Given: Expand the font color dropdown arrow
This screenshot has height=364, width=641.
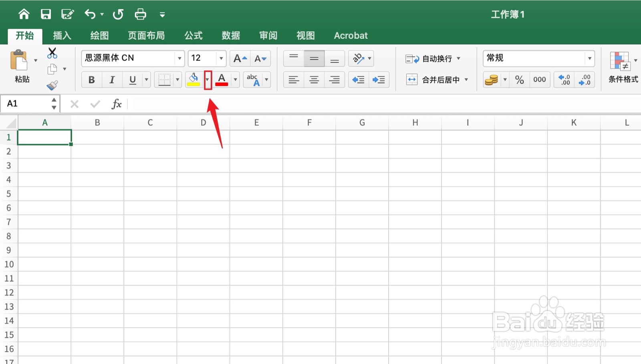Looking at the screenshot, I should click(236, 80).
